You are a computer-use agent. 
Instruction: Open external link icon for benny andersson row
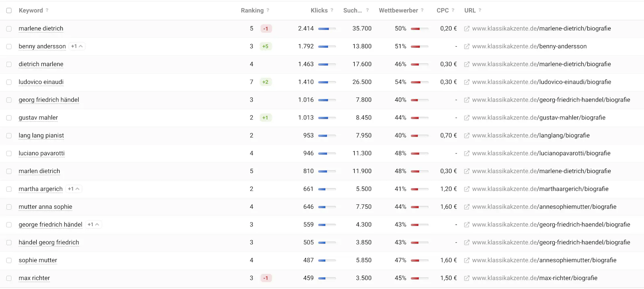point(466,46)
